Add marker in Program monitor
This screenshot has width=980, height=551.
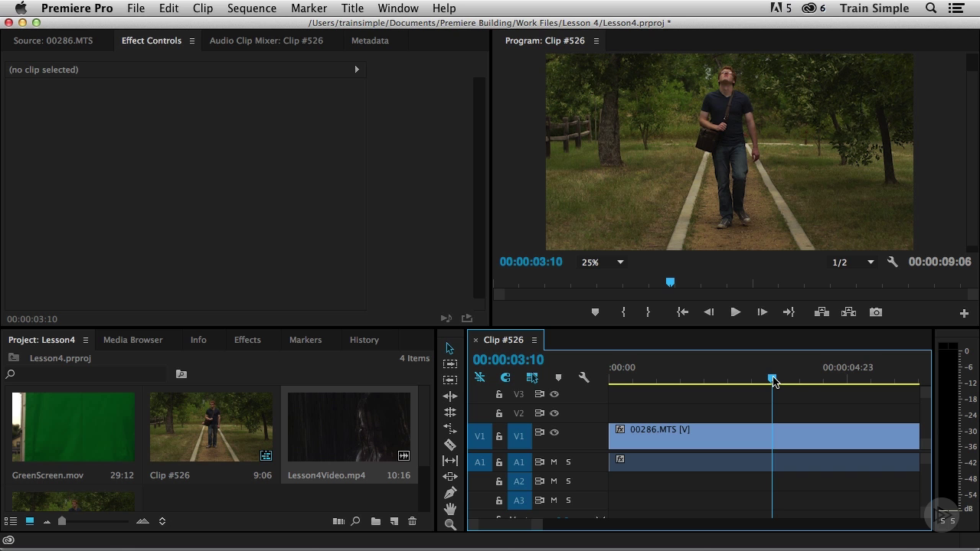(x=595, y=312)
